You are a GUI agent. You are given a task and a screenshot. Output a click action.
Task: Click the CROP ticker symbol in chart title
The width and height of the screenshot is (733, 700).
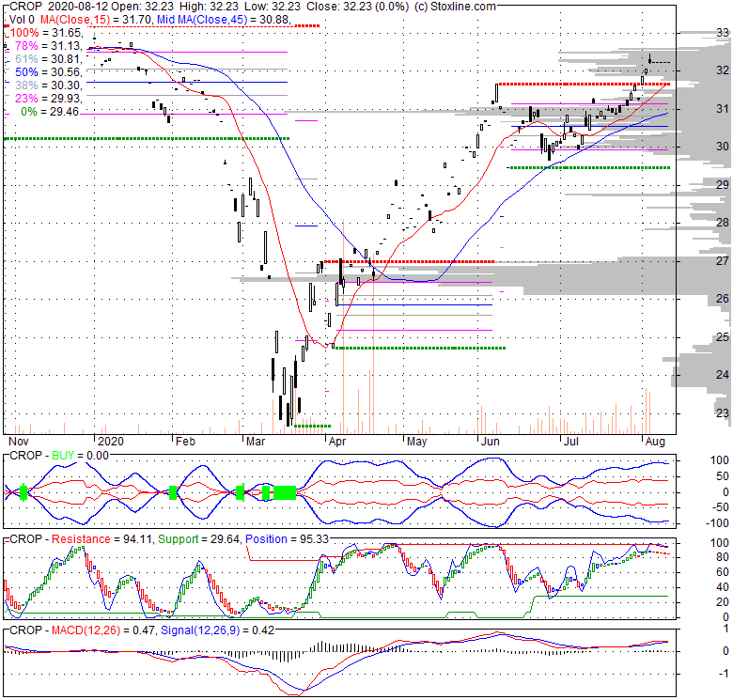click(25, 7)
